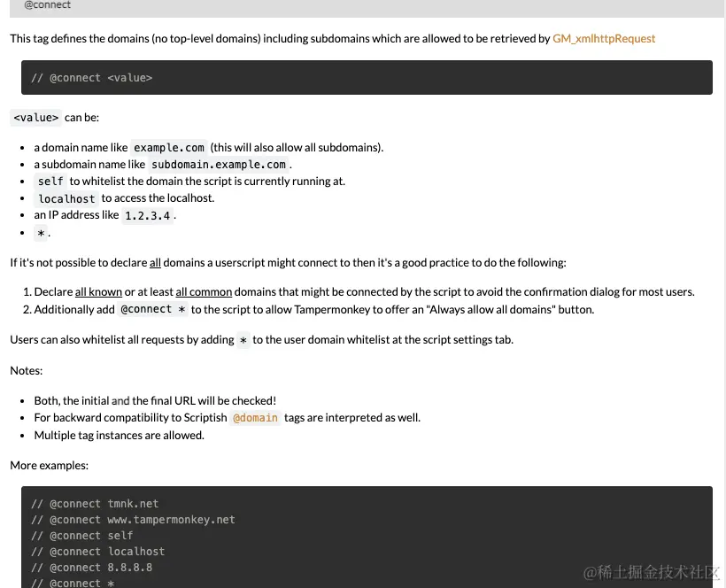This screenshot has height=588, width=726.
Task: Click the 'self' code in the bullet list
Action: coord(50,182)
